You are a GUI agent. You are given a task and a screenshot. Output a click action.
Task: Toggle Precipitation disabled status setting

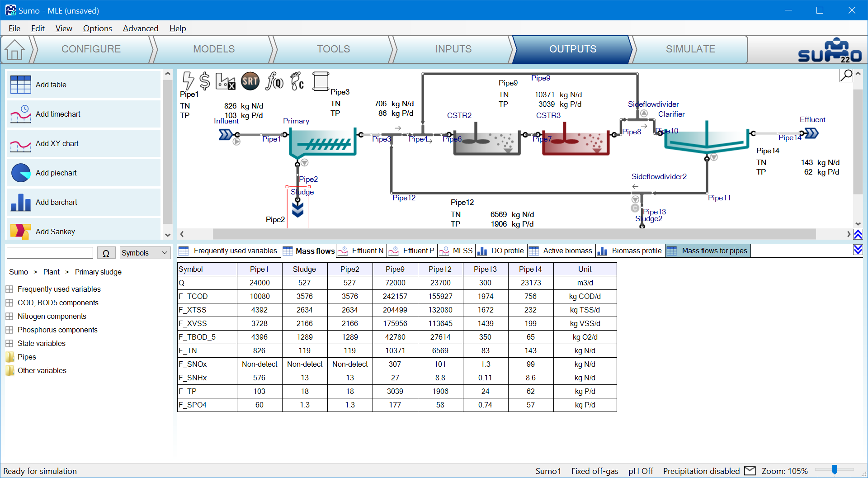(701, 471)
